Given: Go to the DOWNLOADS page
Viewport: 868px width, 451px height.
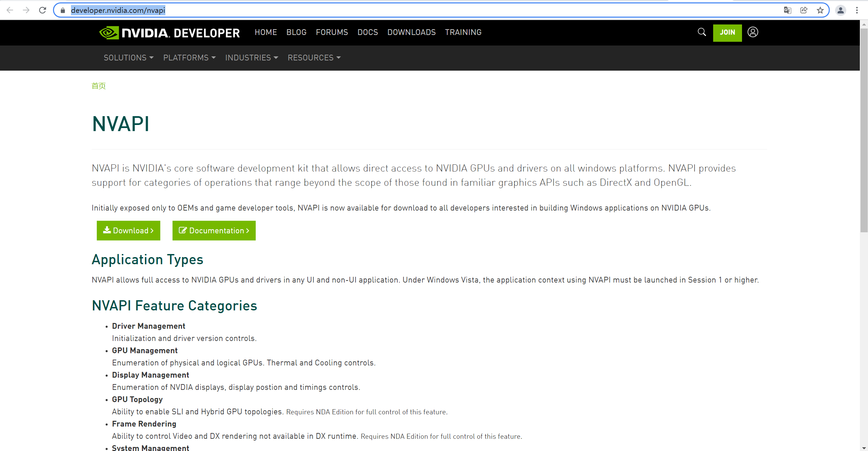Looking at the screenshot, I should (411, 32).
